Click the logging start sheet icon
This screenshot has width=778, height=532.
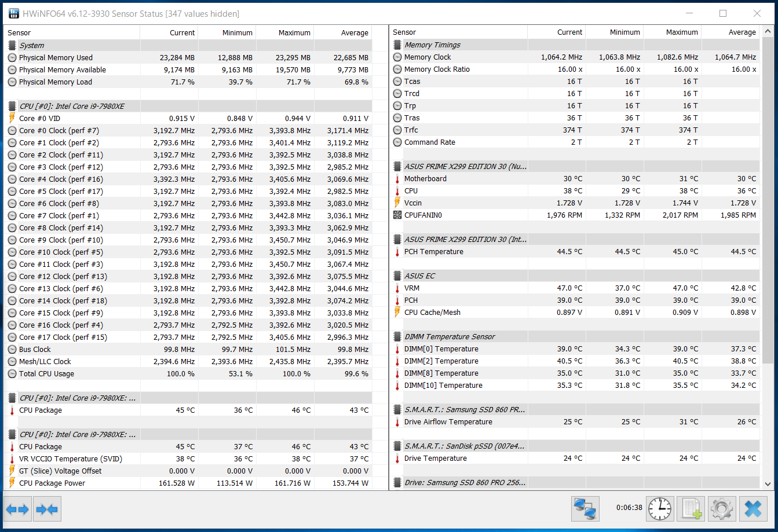coord(691,509)
